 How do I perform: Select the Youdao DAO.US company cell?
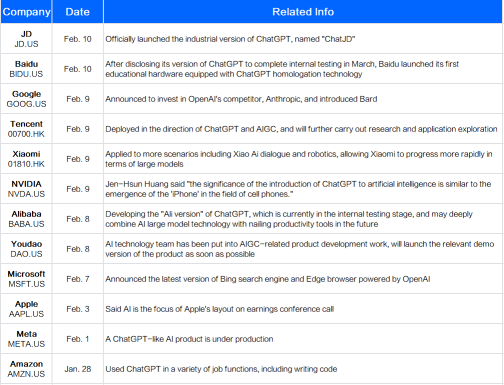pyautogui.click(x=26, y=249)
